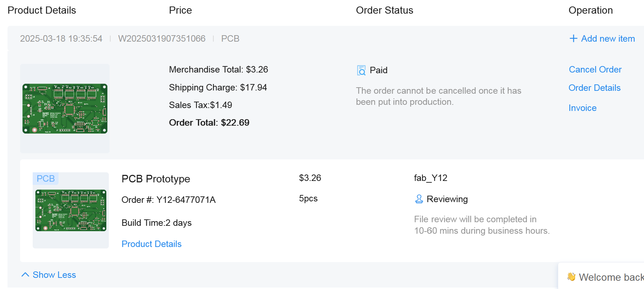The image size is (644, 289).
Task: Click the chevron icon next to Show Less
Action: (x=25, y=274)
